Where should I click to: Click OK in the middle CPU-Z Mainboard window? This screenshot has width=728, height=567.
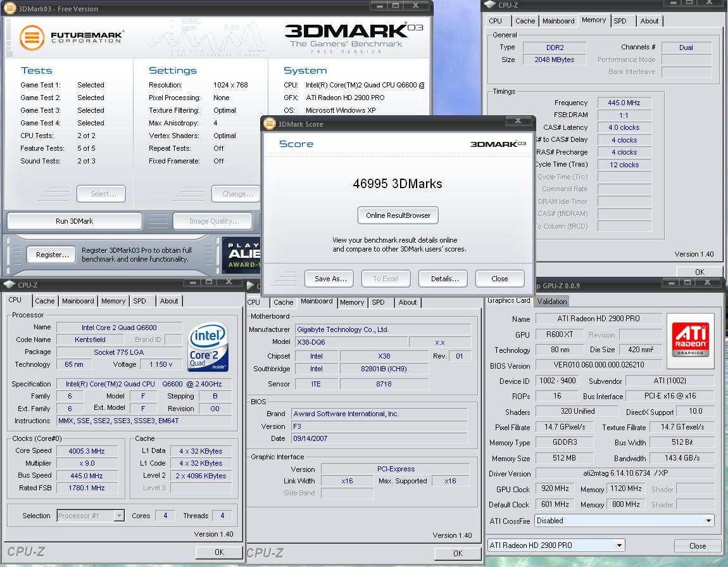(x=458, y=553)
